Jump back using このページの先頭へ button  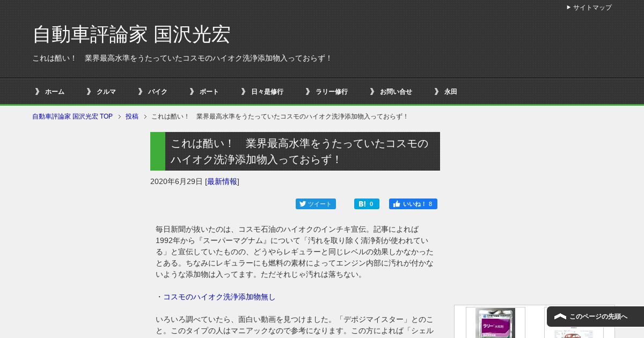tap(595, 317)
